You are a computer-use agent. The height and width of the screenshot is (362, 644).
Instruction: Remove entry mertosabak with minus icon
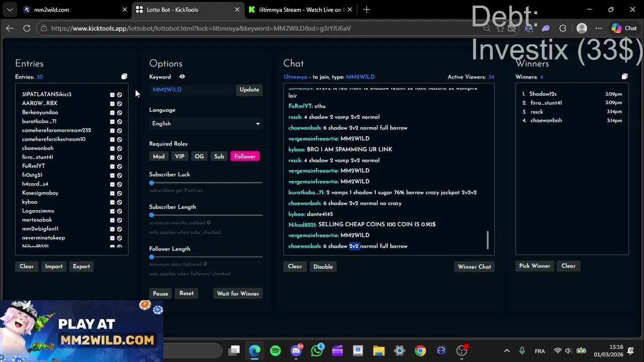coord(112,220)
